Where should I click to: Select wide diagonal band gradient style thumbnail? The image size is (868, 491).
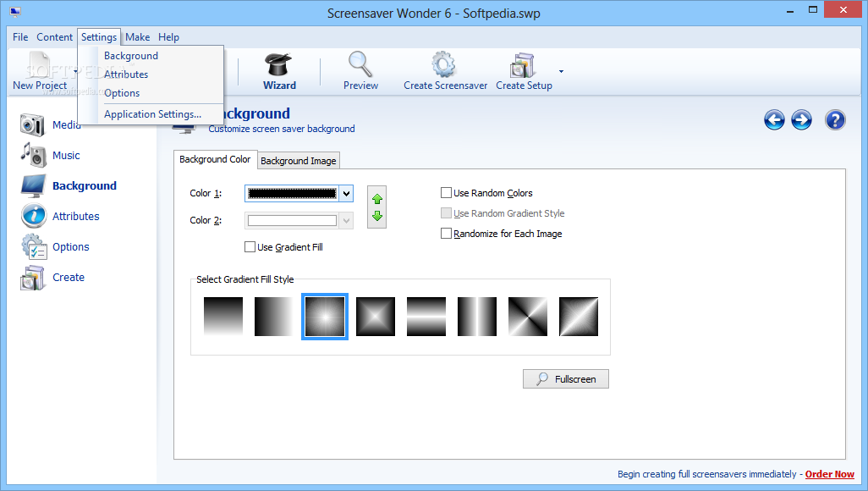pyautogui.click(x=528, y=317)
